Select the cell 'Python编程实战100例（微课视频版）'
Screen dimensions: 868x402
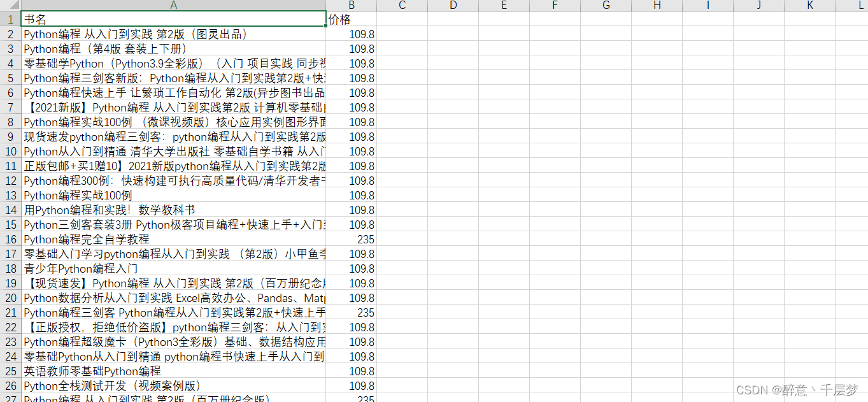[x=173, y=122]
